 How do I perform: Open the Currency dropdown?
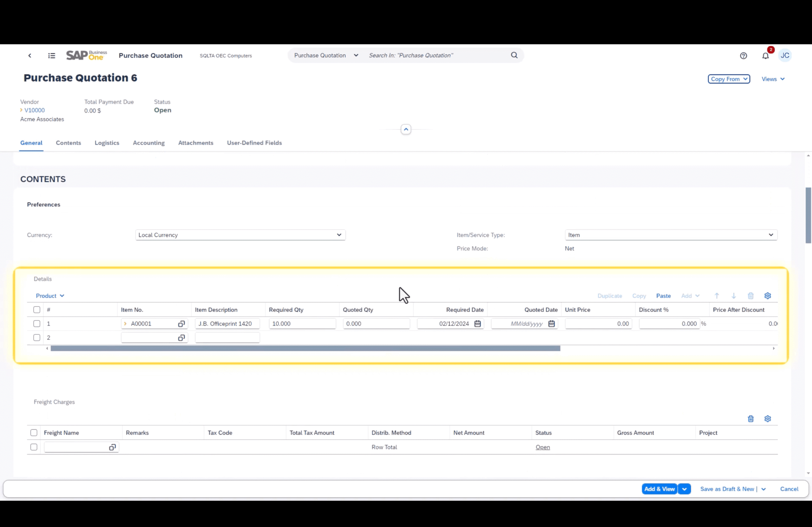[x=240, y=235]
